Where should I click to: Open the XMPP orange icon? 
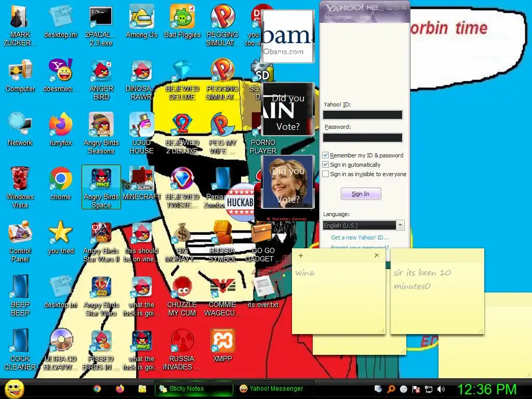point(222,345)
